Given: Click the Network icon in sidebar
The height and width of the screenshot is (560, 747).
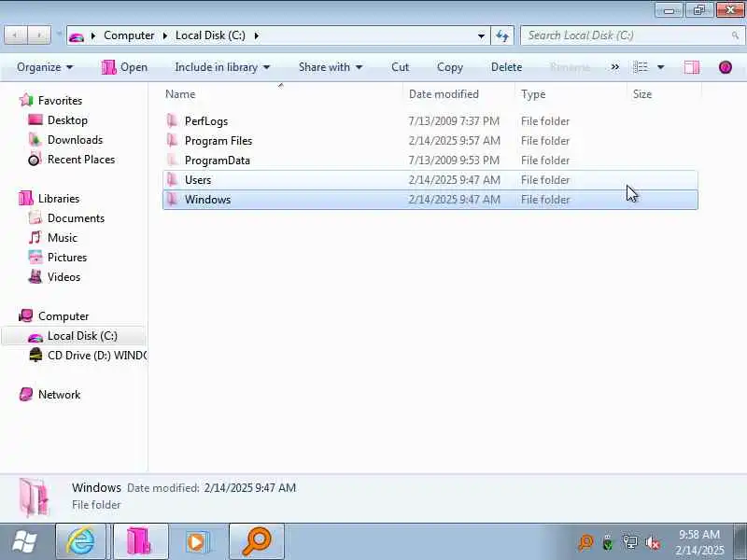Looking at the screenshot, I should (26, 394).
